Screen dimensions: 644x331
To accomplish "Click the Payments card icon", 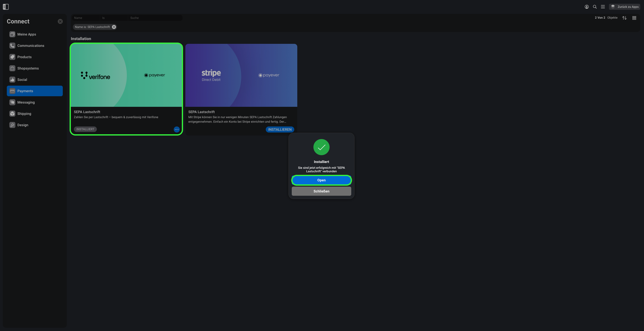I will [12, 91].
